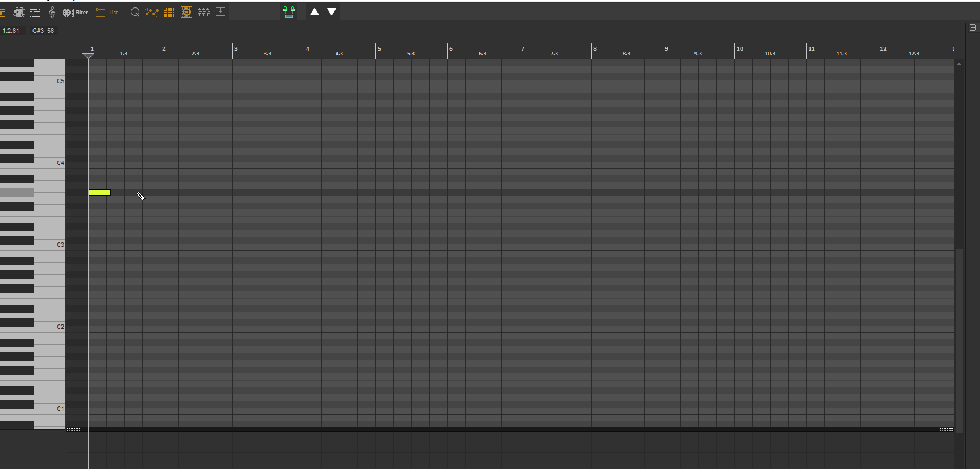Click the vertical scrollbar thumb
This screenshot has width=980, height=469.
[x=960, y=340]
